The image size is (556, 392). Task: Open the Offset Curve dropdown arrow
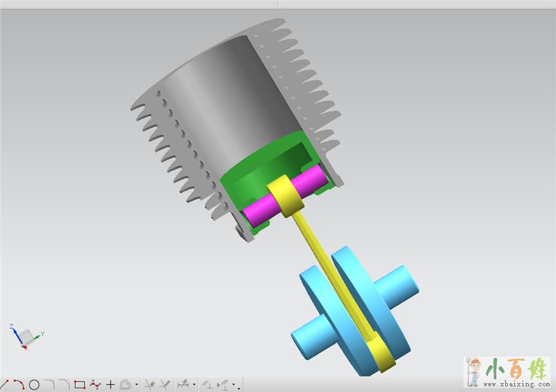[x=136, y=385]
